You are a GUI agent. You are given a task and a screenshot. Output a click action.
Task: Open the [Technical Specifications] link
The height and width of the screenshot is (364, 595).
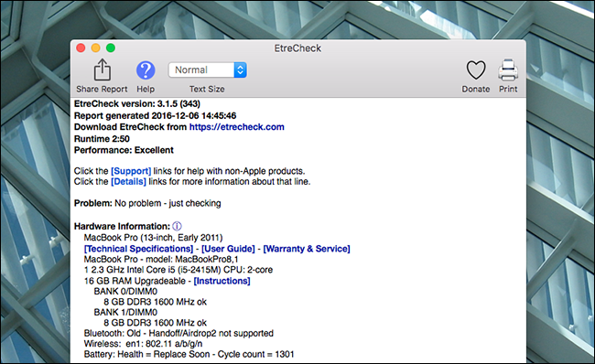coord(138,249)
